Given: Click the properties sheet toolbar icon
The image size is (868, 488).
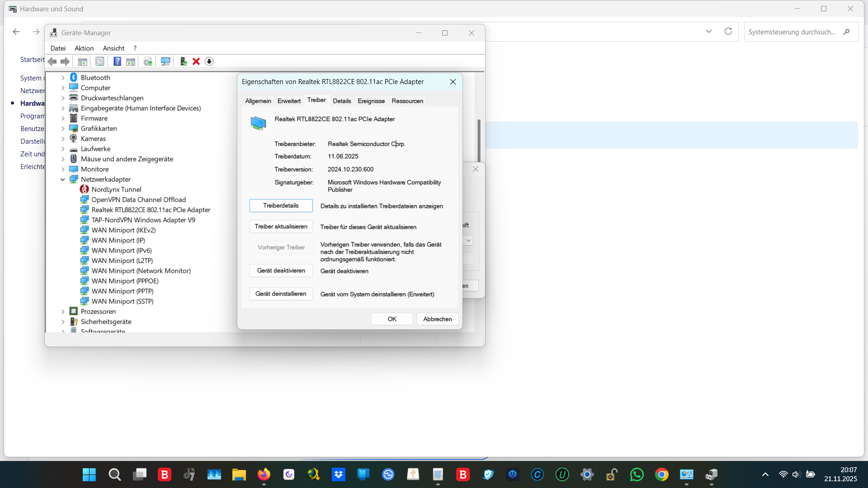Looking at the screenshot, I should (x=100, y=61).
